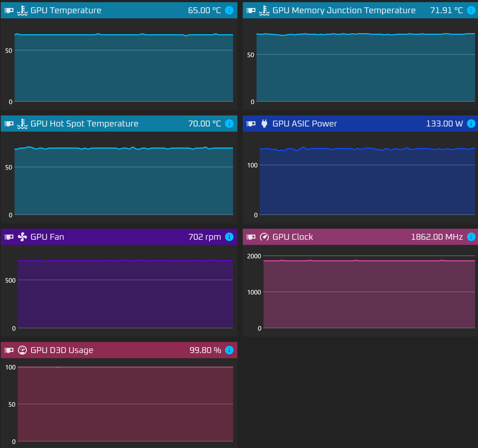The width and height of the screenshot is (478, 448).
Task: Click the fan icon in GPU Fan header
Action: coord(22,237)
